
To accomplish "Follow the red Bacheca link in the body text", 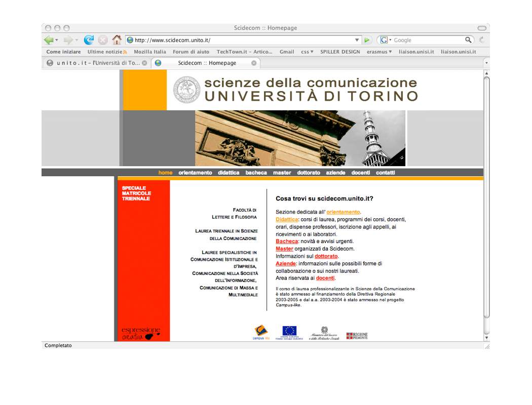I will [x=287, y=241].
